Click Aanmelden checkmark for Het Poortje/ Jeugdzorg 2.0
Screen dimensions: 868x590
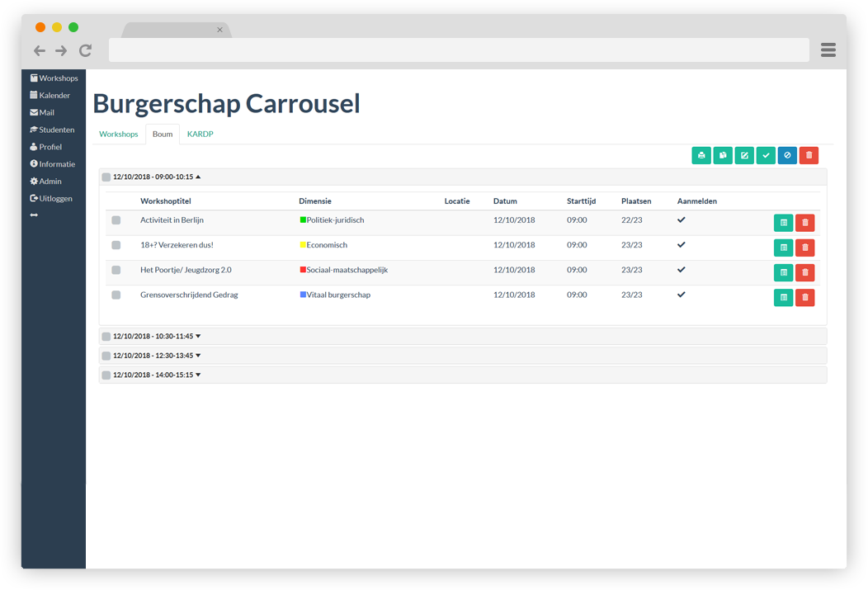click(682, 270)
